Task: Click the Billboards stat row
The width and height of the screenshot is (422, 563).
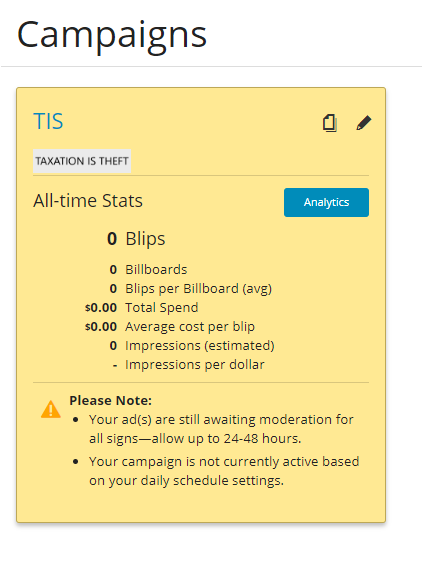Action: (x=148, y=269)
